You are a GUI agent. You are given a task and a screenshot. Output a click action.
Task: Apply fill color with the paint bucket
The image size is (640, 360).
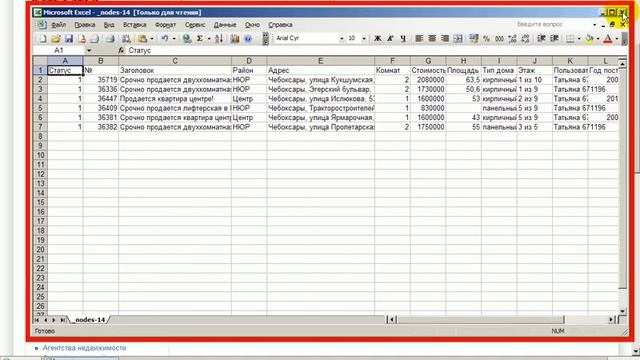589,39
